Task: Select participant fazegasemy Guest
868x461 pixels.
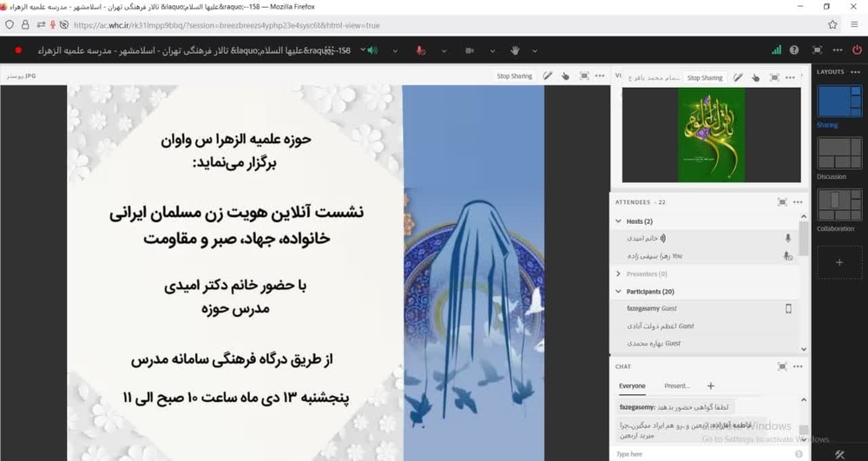Action: [x=705, y=308]
